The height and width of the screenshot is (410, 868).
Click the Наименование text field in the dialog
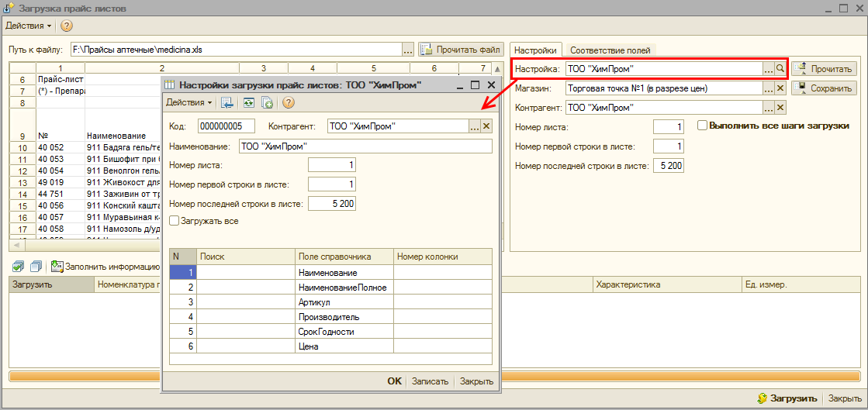tap(365, 146)
